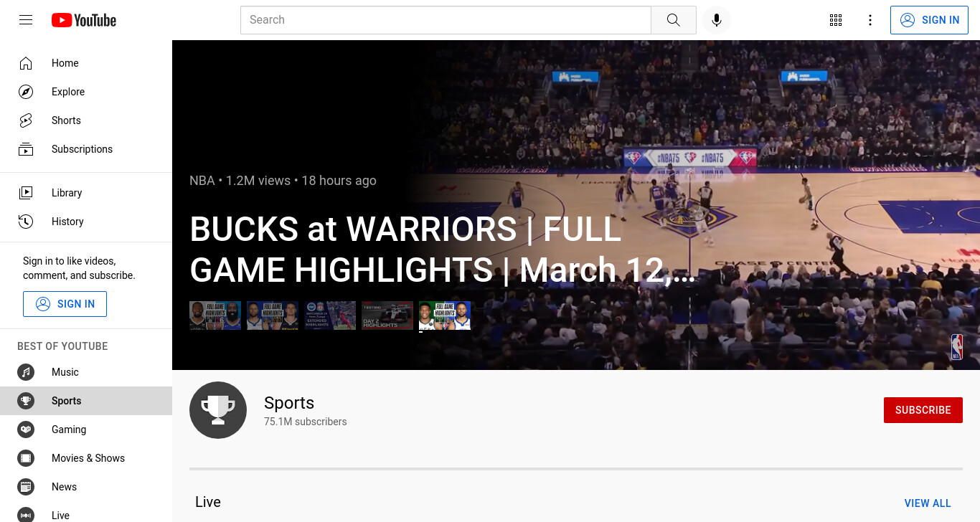Viewport: 980px width, 522px height.
Task: Click the Shorts icon
Action: pyautogui.click(x=26, y=120)
